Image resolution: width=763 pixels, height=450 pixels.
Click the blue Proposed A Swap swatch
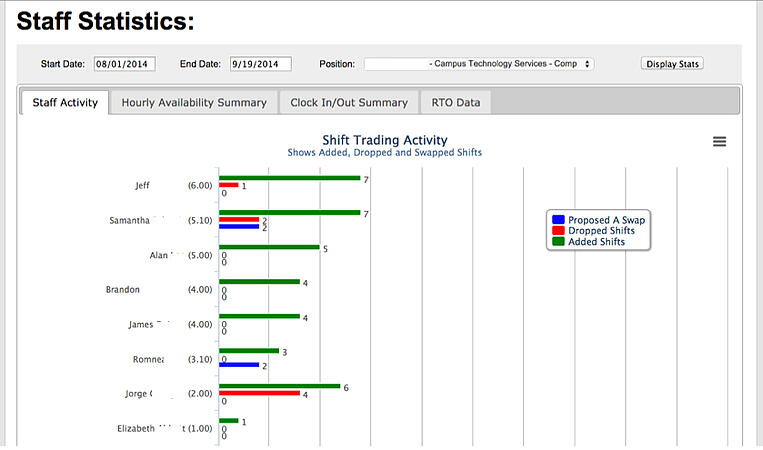(558, 219)
